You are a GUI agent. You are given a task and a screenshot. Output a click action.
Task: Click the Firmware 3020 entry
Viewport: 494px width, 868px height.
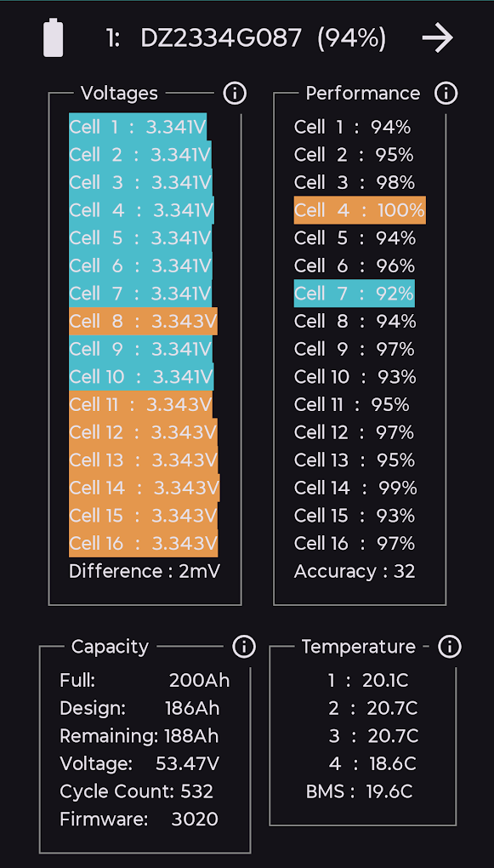point(139,819)
